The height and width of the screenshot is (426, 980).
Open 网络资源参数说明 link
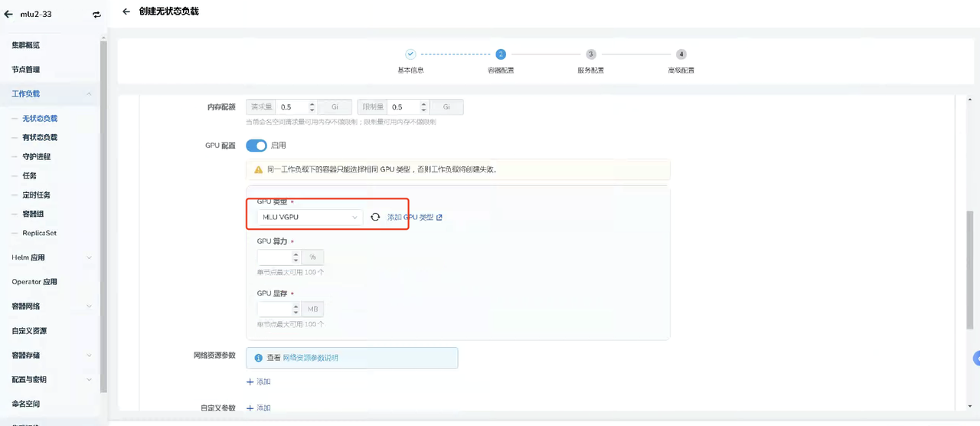click(x=311, y=358)
